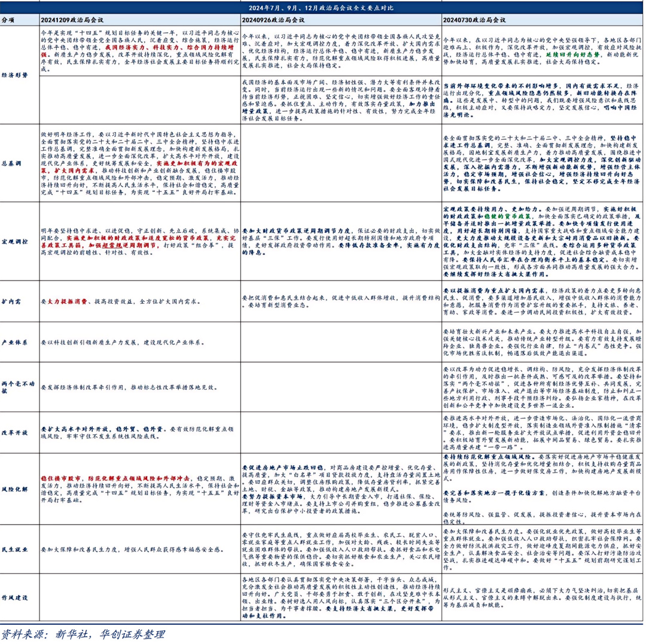Click cell starting 要扩大高水平对外开放，稳外贸、稳外资
This screenshot has height=644, width=646.
click(140, 432)
